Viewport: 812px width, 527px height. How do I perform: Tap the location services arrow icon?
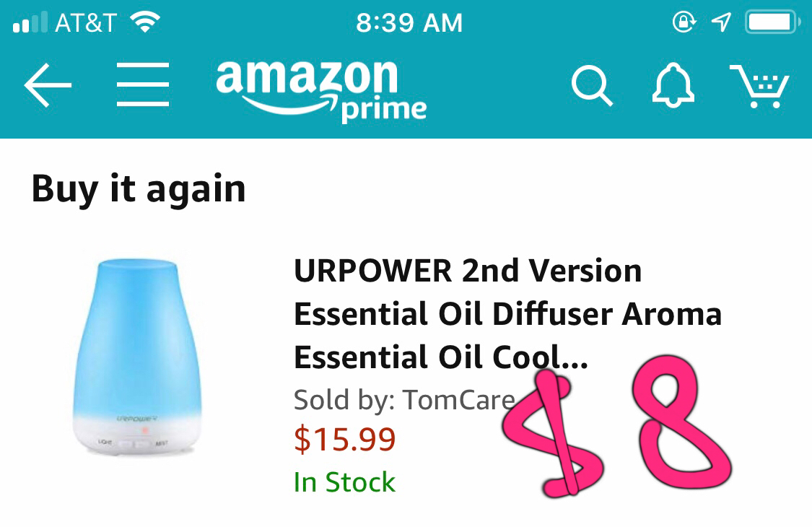tap(720, 22)
